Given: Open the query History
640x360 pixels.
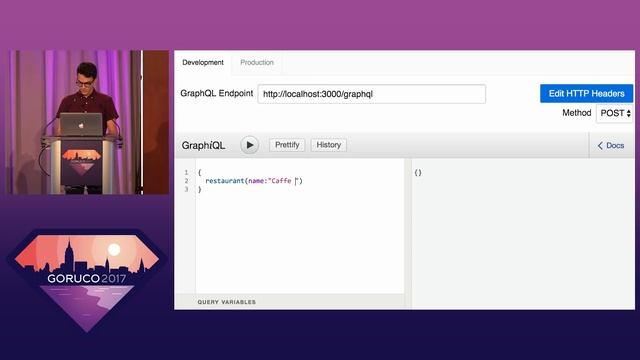Looking at the screenshot, I should click(x=329, y=145).
